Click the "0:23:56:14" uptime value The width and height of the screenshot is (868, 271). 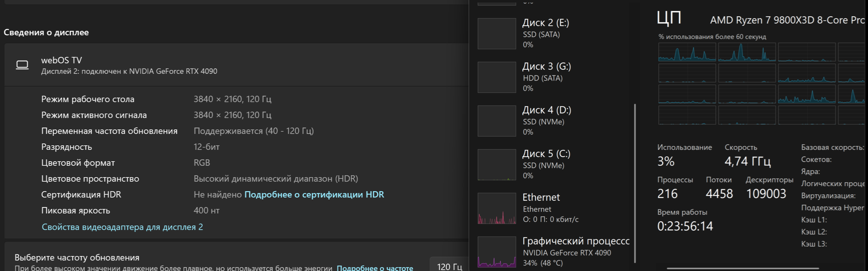tap(685, 226)
